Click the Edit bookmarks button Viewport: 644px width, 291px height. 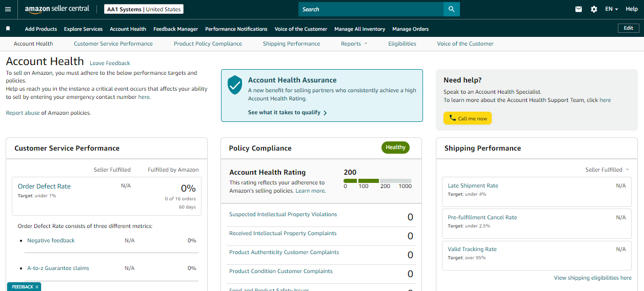[x=629, y=28]
